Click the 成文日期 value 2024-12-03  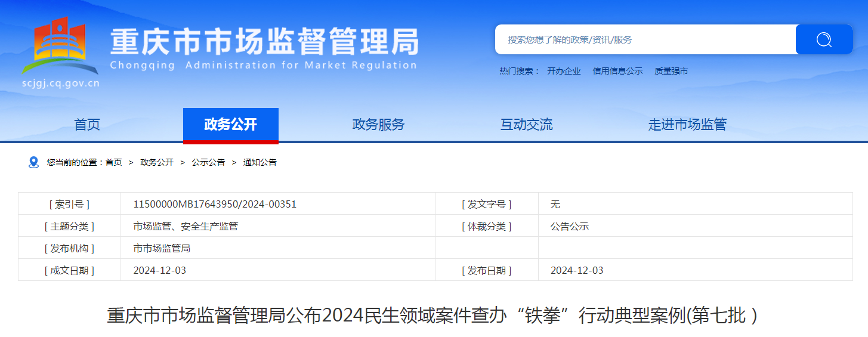coord(160,270)
